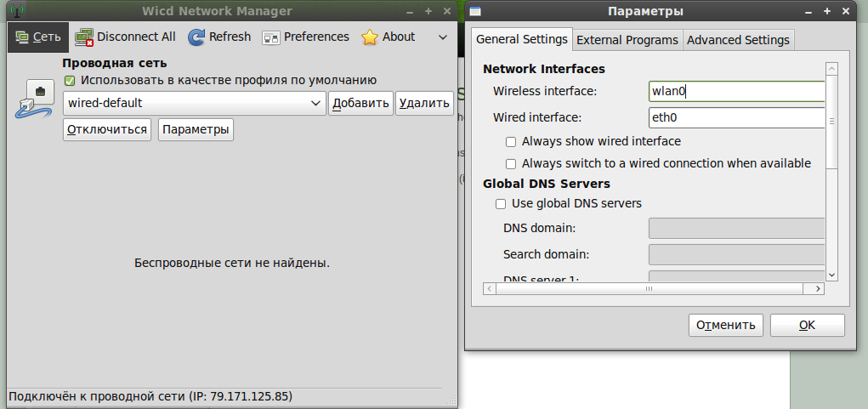Image resolution: width=868 pixels, height=409 pixels.
Task: Switch to Advanced Settings tab
Action: point(738,41)
